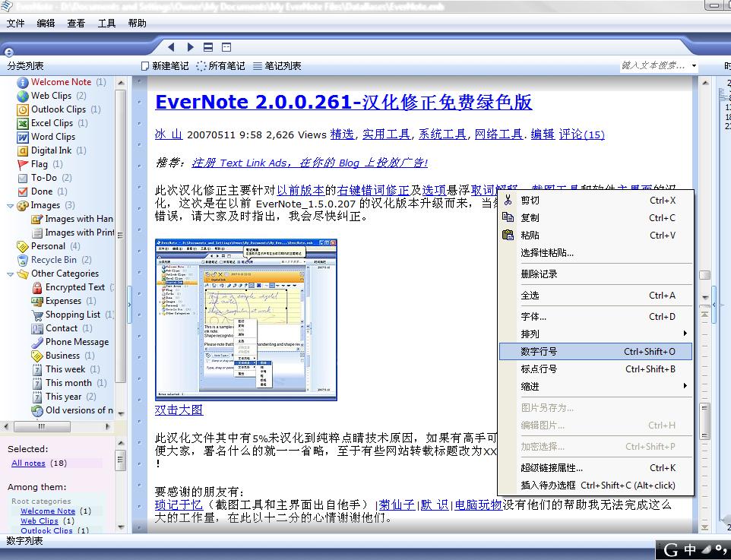The width and height of the screenshot is (731, 560).
Task: Choose 插入待办选框 in the context menu
Action: point(595,486)
